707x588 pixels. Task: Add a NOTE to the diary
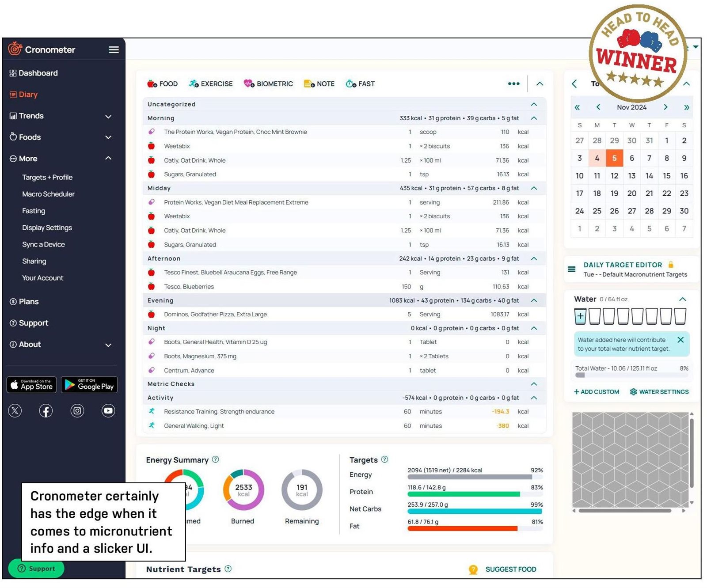click(319, 83)
